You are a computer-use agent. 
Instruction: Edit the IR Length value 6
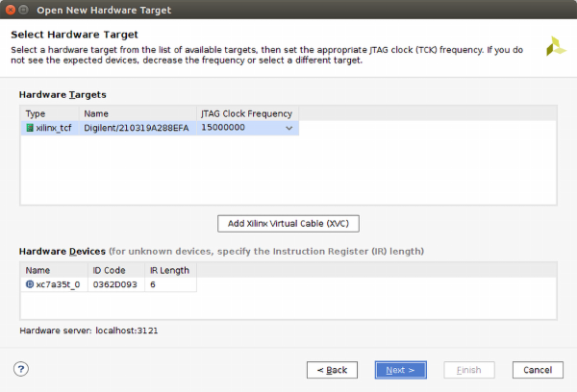170,285
